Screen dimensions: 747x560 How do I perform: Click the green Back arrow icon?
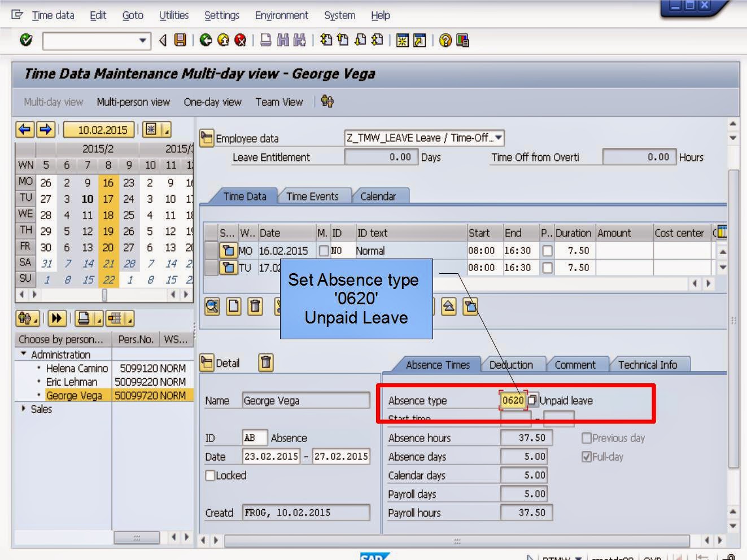tap(204, 40)
